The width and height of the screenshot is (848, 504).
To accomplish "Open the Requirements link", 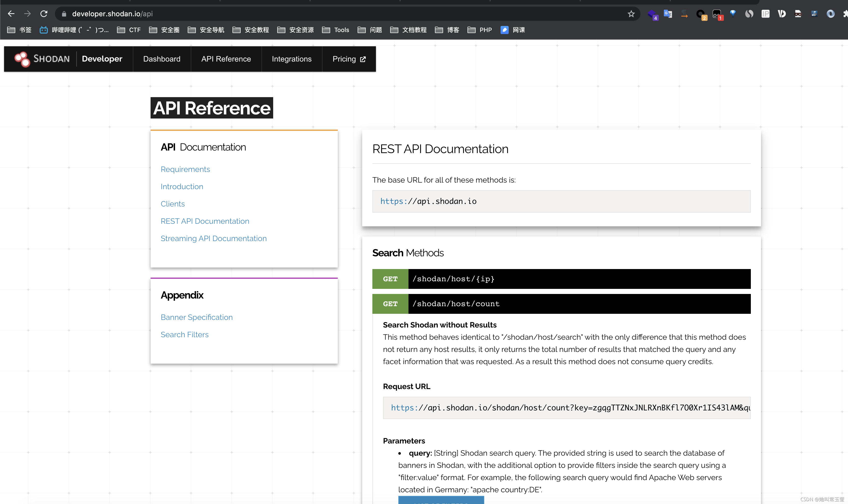I will pos(185,169).
